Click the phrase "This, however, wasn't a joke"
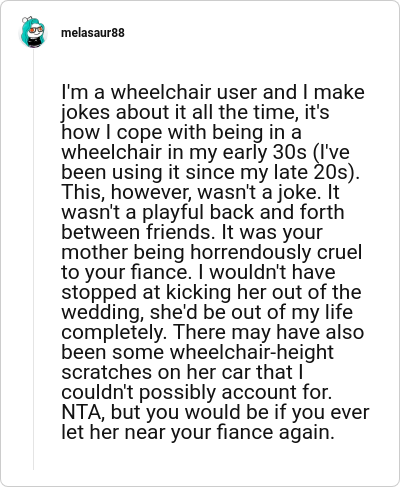Image resolution: width=400 pixels, height=487 pixels. [x=189, y=192]
